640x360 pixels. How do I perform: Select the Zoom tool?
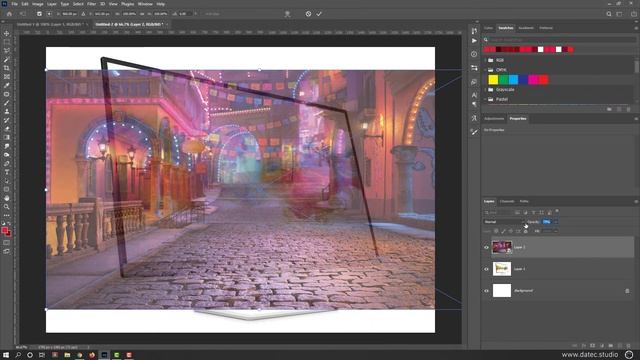point(7,207)
